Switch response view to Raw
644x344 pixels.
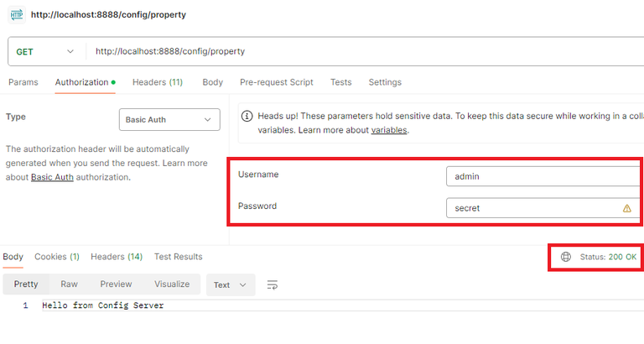69,284
